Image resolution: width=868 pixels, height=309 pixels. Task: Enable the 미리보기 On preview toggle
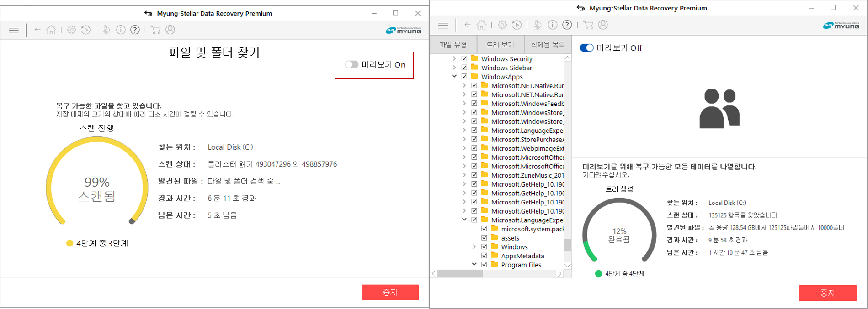[351, 65]
